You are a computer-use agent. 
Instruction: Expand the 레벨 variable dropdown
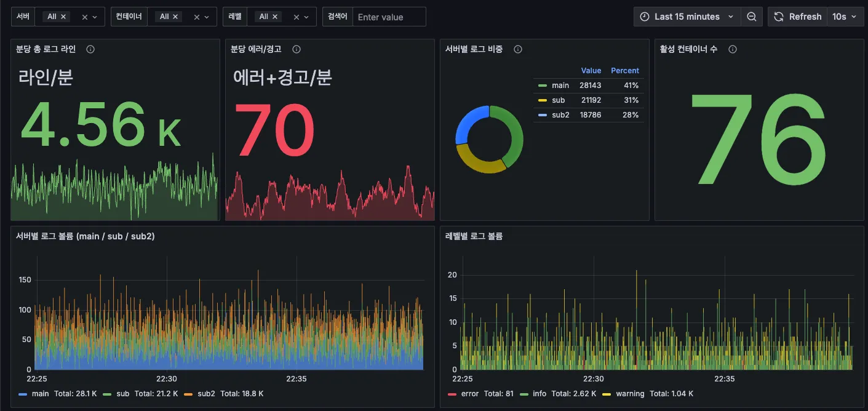[306, 17]
